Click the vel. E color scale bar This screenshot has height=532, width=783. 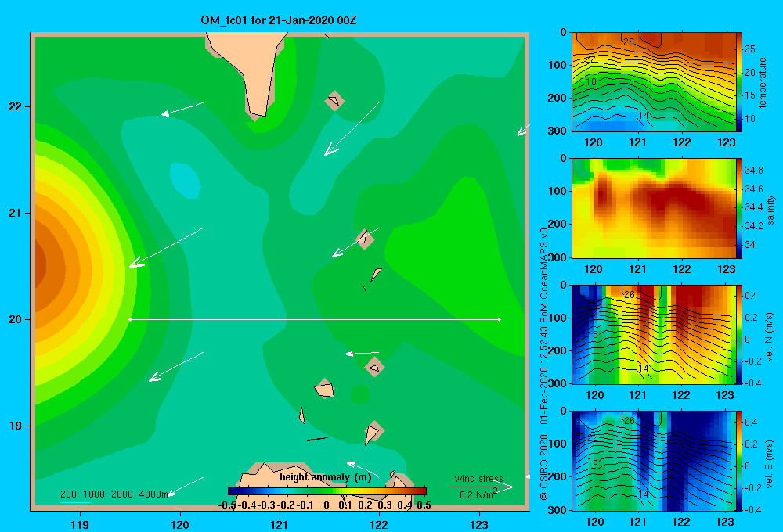point(739,461)
